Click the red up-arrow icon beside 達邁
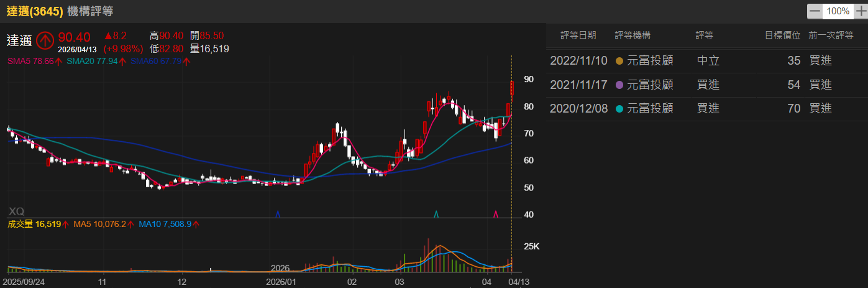Image resolution: width=868 pixels, height=288 pixels. pos(44,41)
